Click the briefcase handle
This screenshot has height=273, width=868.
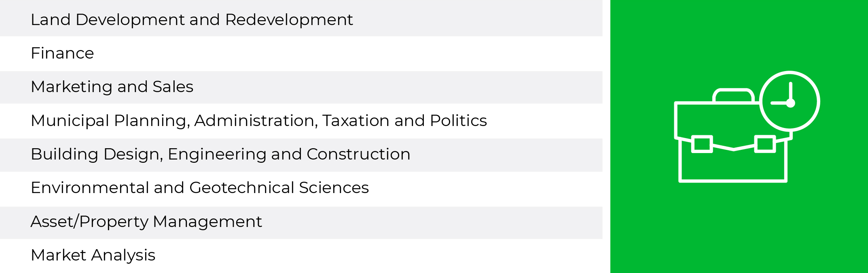(x=733, y=95)
